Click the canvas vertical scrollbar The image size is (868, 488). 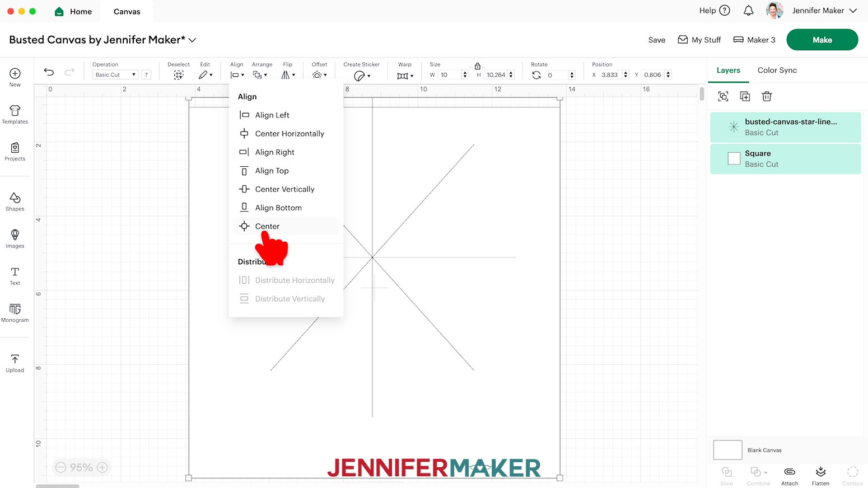702,93
